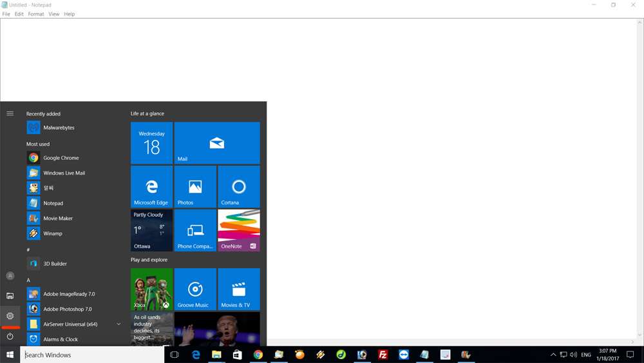644x363 pixels.
Task: Click the '#' header in app list
Action: [x=28, y=250]
